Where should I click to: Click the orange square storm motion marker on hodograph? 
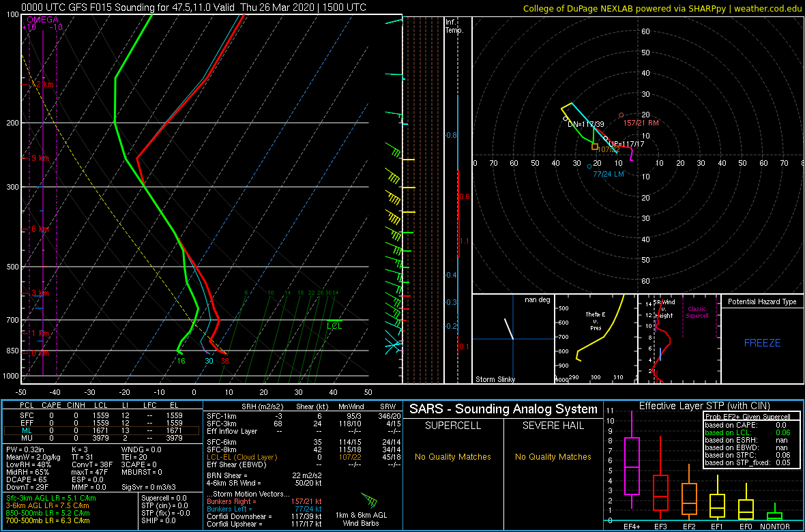click(594, 147)
